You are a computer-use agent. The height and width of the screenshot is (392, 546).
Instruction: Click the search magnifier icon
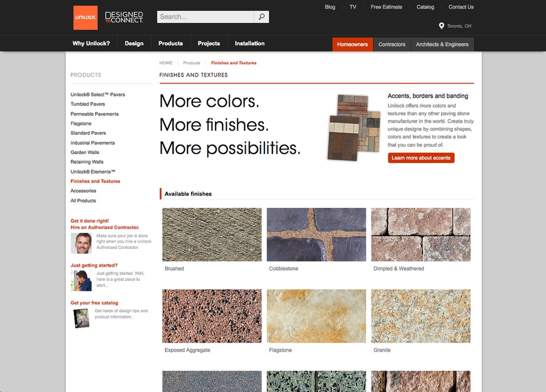coord(262,16)
